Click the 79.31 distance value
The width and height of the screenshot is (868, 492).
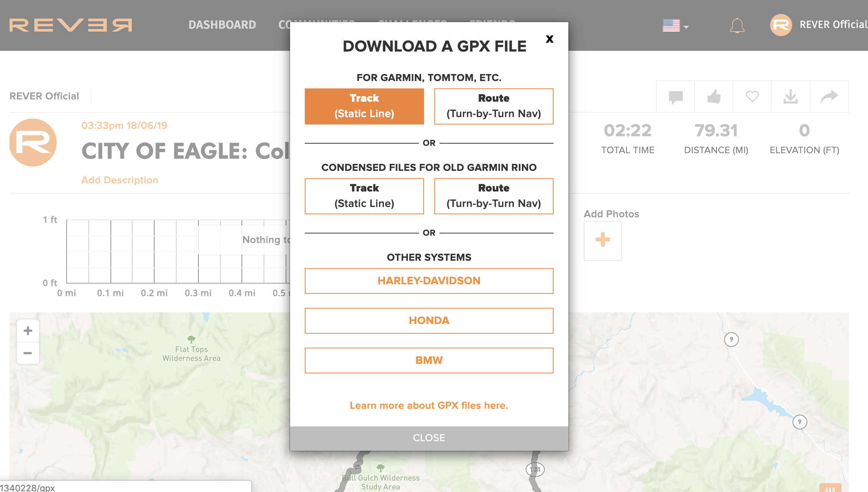tap(716, 130)
